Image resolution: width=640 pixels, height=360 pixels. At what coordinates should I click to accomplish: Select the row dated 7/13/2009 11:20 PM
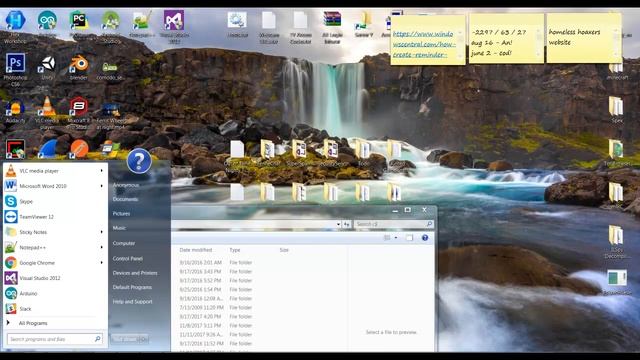click(261, 308)
